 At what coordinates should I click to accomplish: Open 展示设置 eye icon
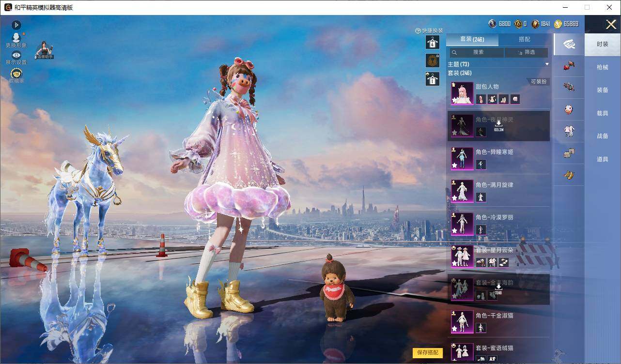(x=16, y=55)
